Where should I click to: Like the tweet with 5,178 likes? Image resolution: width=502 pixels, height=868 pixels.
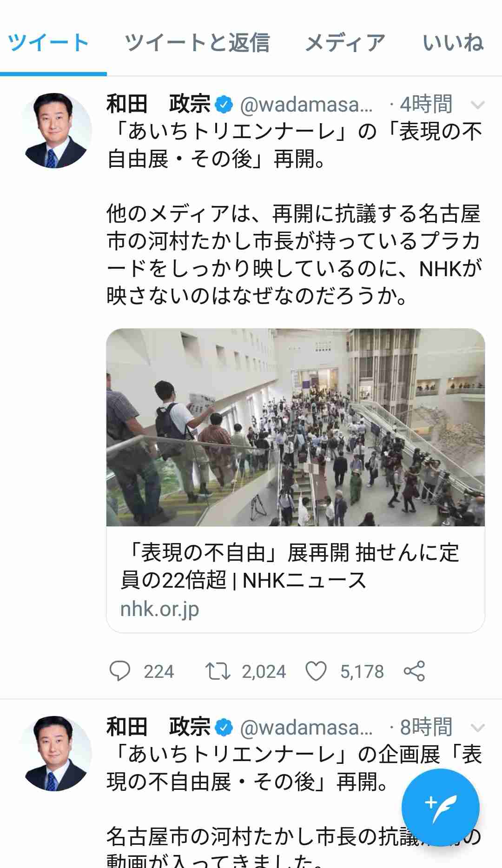coord(316,671)
